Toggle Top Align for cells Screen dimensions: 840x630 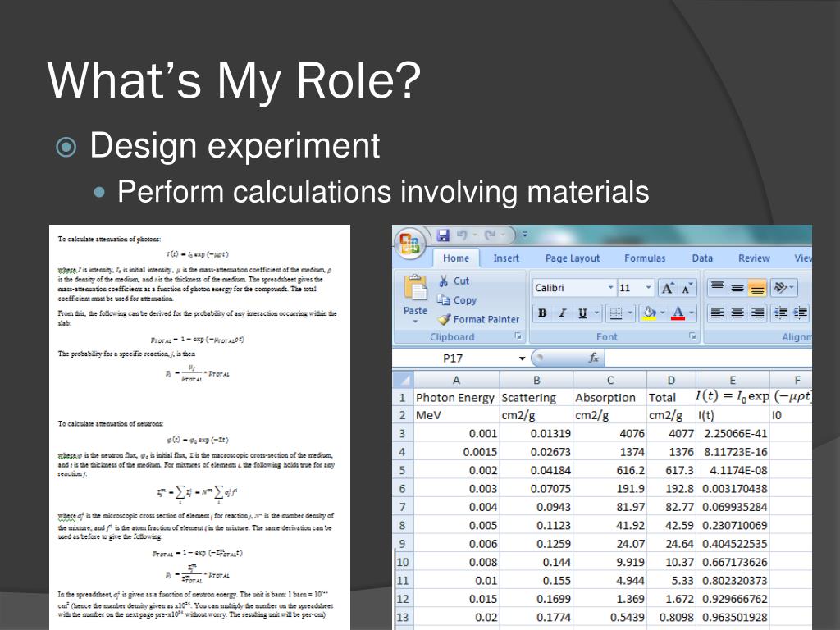[x=717, y=288]
